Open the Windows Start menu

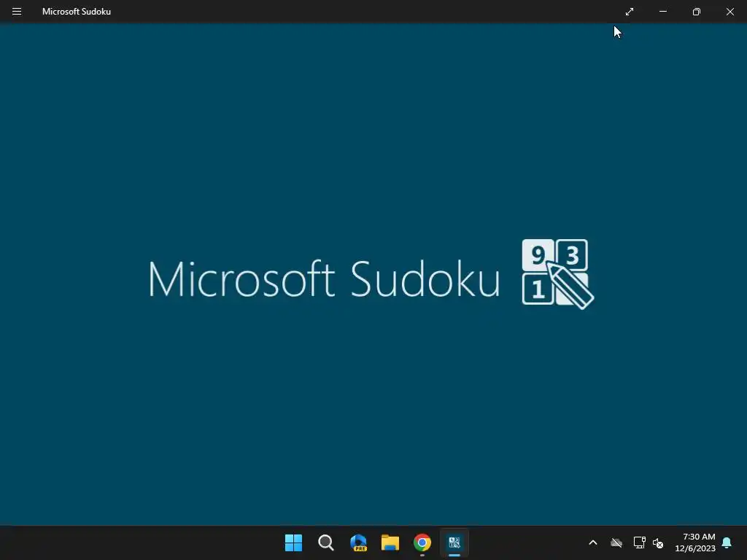(293, 542)
